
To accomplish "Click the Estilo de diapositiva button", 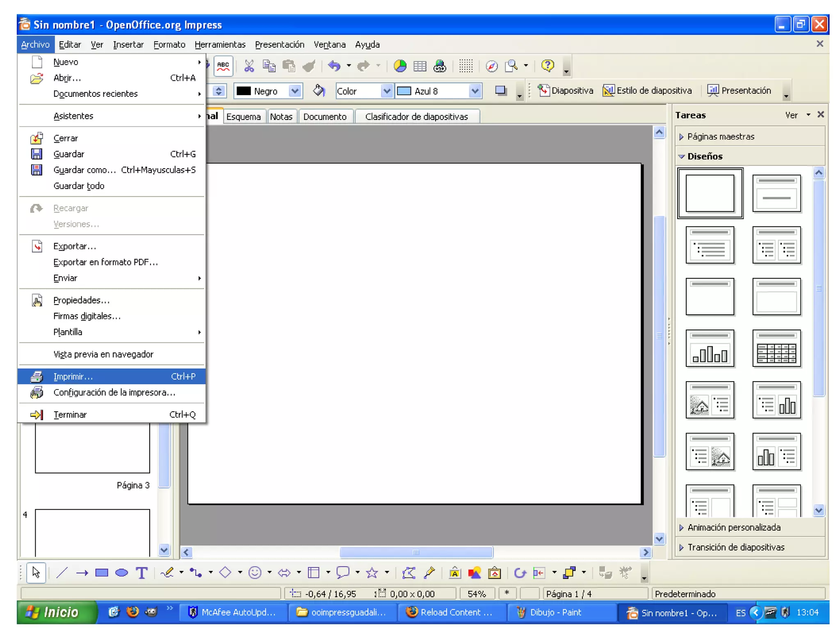I will pos(647,91).
